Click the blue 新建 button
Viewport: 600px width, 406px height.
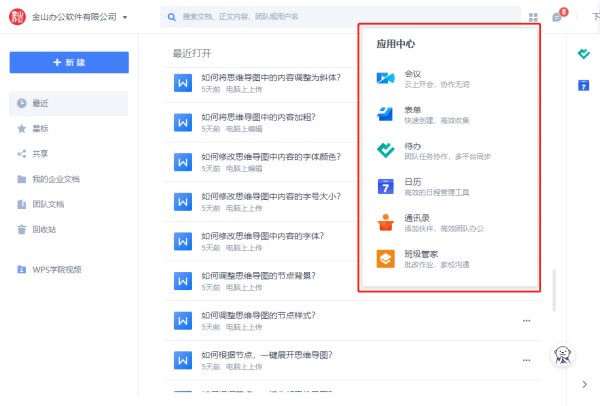(69, 62)
